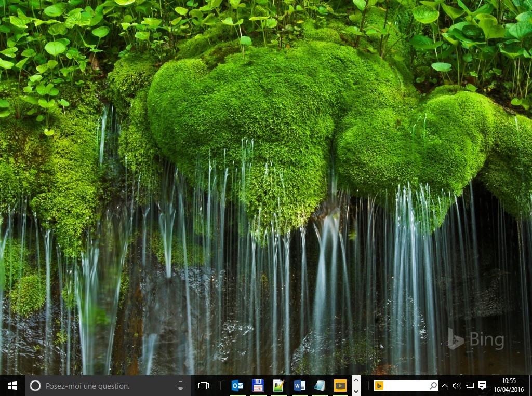Launch Outlook from the taskbar
The width and height of the screenshot is (532, 396).
click(x=237, y=386)
